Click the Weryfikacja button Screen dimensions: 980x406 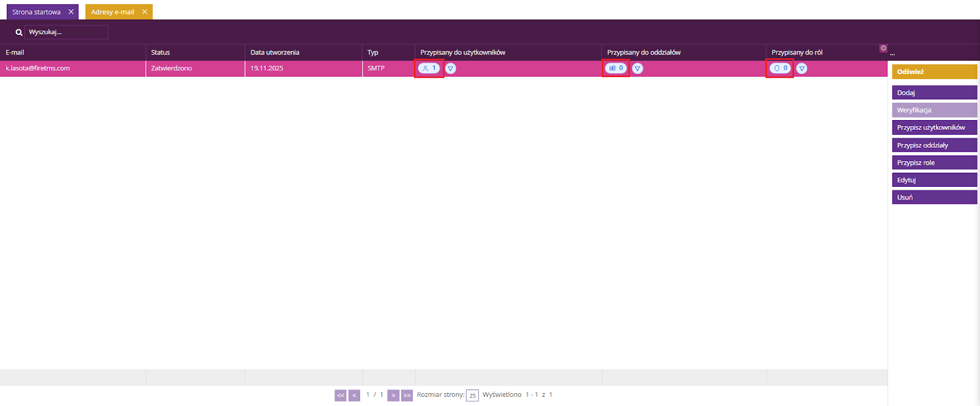[x=935, y=110]
